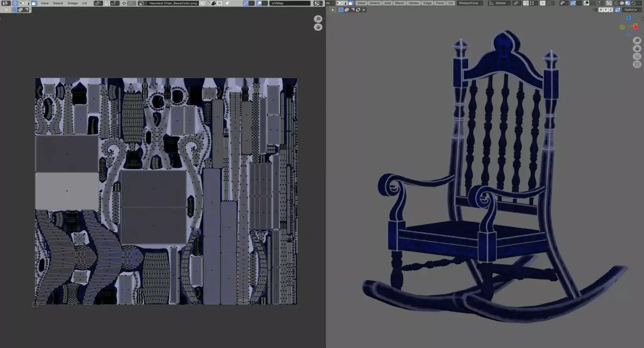The width and height of the screenshot is (644, 348).
Task: Toggle 3D viewport overlays button
Action: 586,3
